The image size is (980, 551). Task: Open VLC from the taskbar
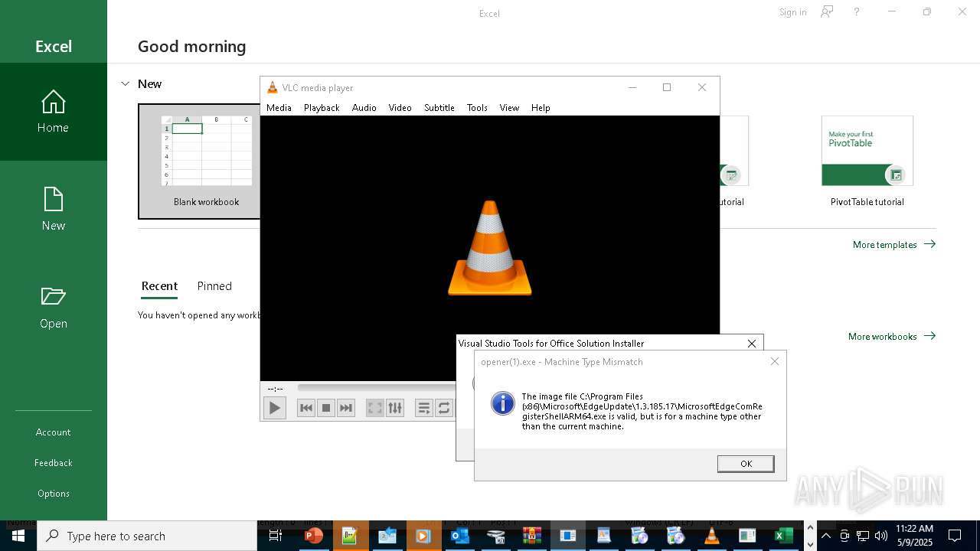(712, 536)
